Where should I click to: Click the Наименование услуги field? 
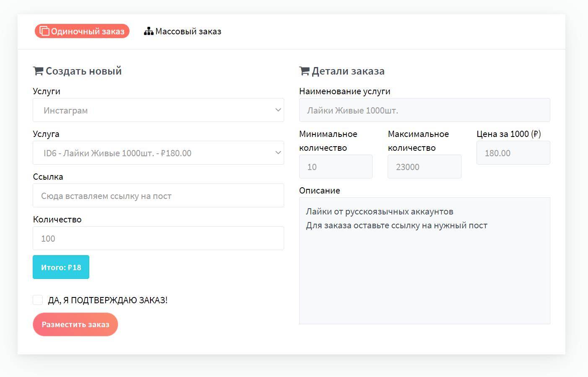pyautogui.click(x=424, y=110)
